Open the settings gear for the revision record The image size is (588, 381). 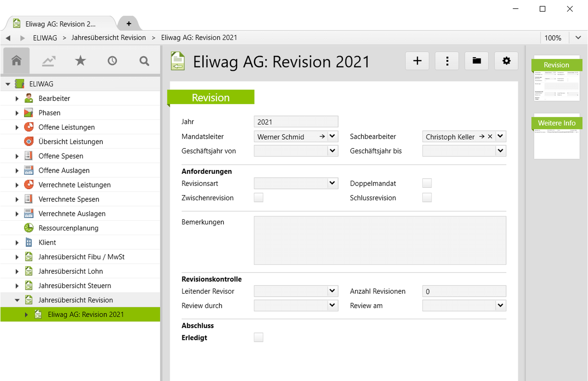[506, 61]
